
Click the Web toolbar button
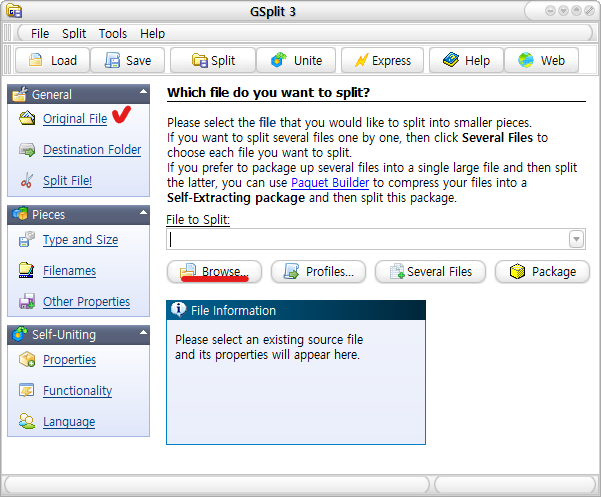click(x=541, y=61)
